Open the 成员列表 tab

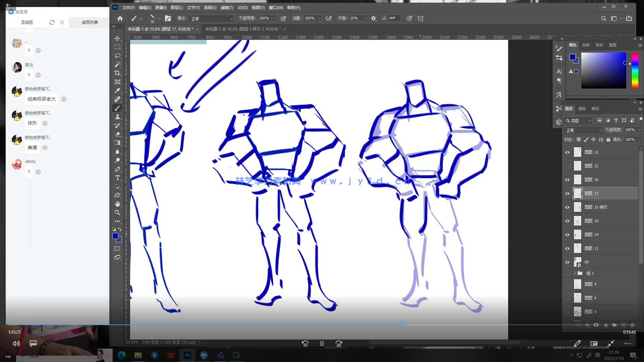[x=90, y=22]
